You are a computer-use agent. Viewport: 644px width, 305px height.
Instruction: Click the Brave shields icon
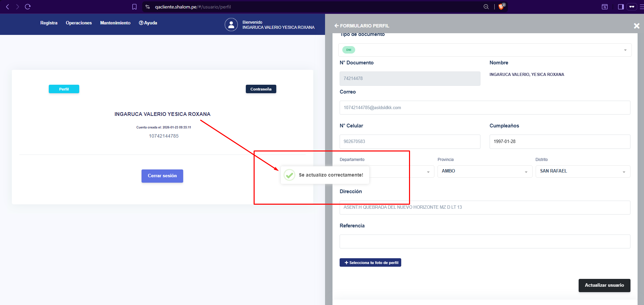[x=501, y=7]
